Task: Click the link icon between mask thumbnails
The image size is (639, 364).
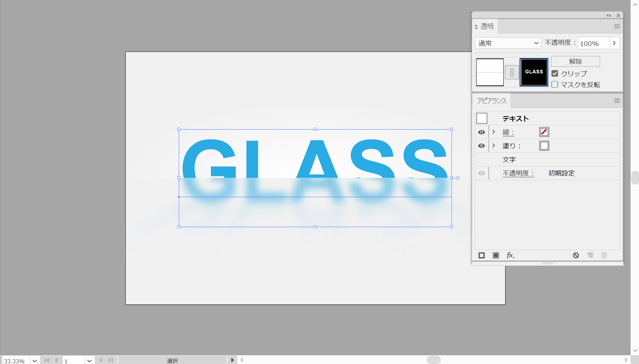Action: (512, 72)
